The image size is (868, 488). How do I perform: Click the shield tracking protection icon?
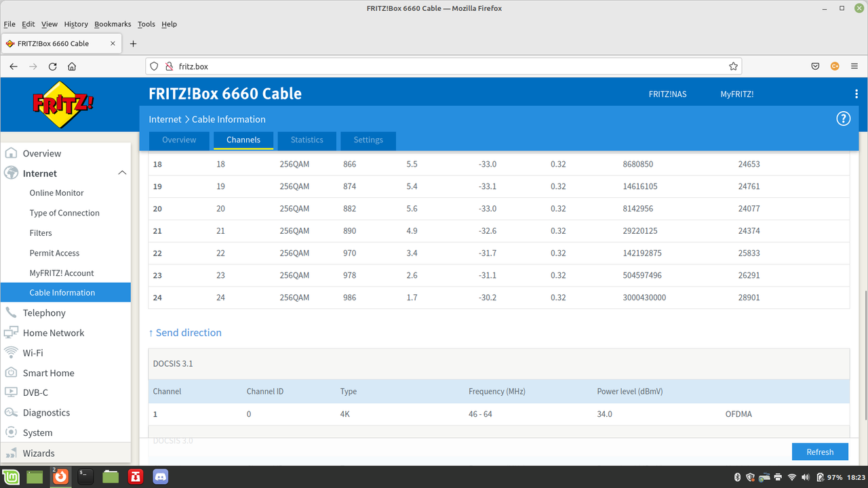point(154,66)
